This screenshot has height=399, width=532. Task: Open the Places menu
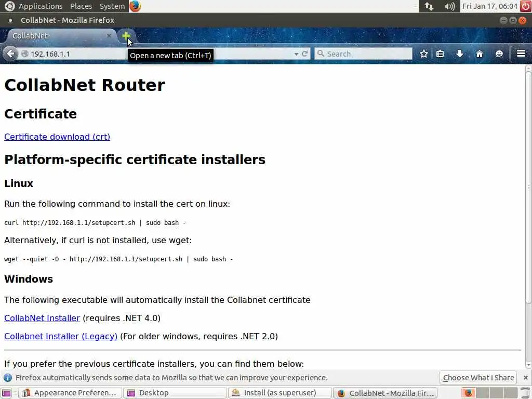81,6
